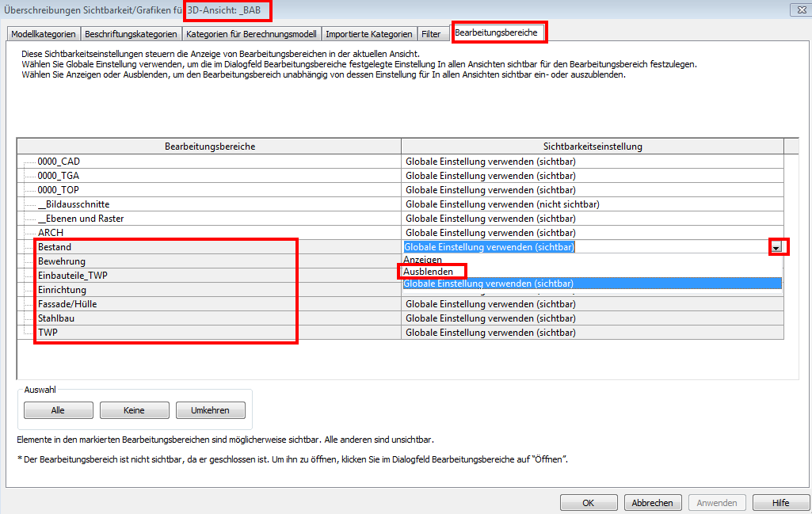Go to the Importierte Kategorien tab
This screenshot has height=514, width=812.
(370, 34)
